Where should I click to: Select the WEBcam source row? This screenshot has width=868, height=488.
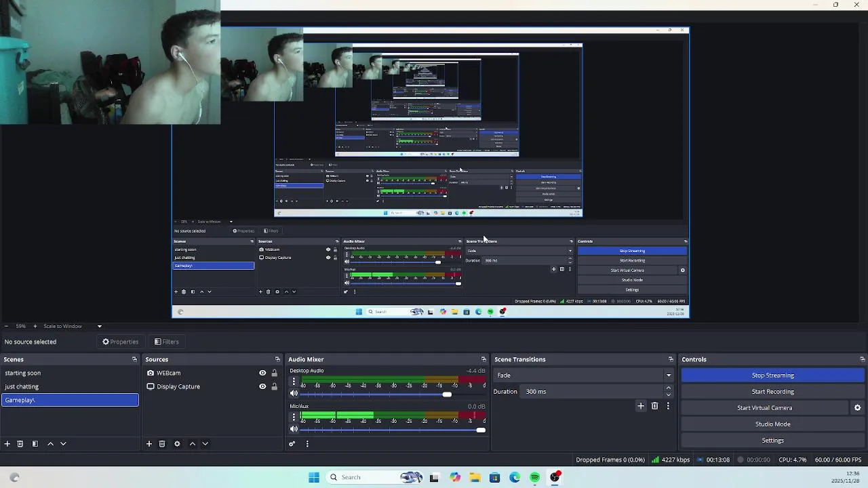click(212, 373)
